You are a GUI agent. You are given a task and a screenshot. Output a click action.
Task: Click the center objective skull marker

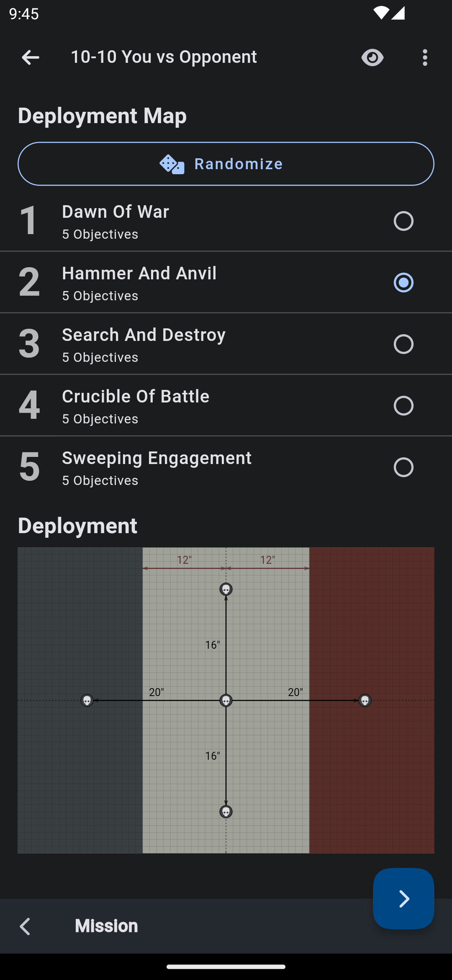coord(226,700)
